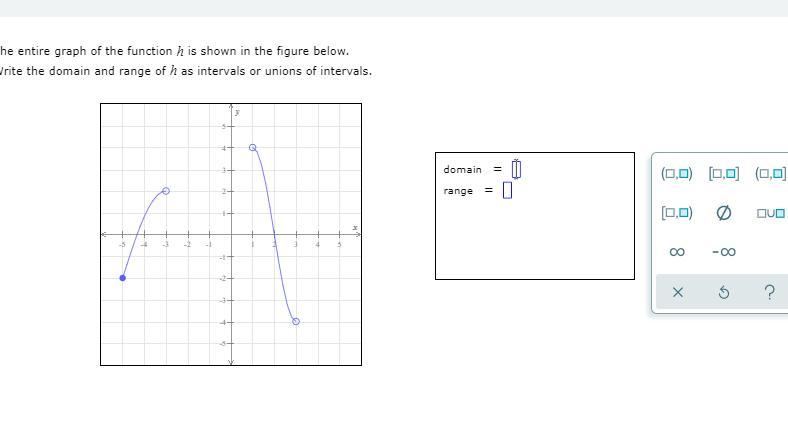
Task: Click the filled endpoint at (-5, -2)
Action: 123,278
